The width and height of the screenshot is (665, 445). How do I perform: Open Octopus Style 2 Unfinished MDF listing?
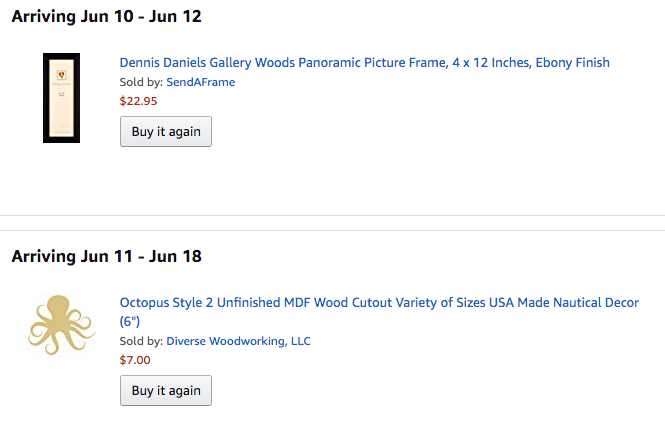tap(379, 311)
